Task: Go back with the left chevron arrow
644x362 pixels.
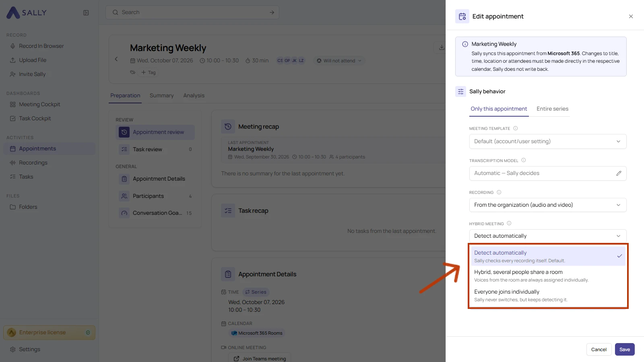Action: point(116,59)
